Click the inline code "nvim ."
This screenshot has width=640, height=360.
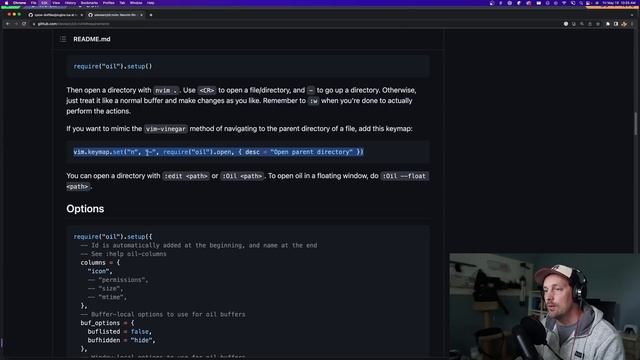click(166, 90)
